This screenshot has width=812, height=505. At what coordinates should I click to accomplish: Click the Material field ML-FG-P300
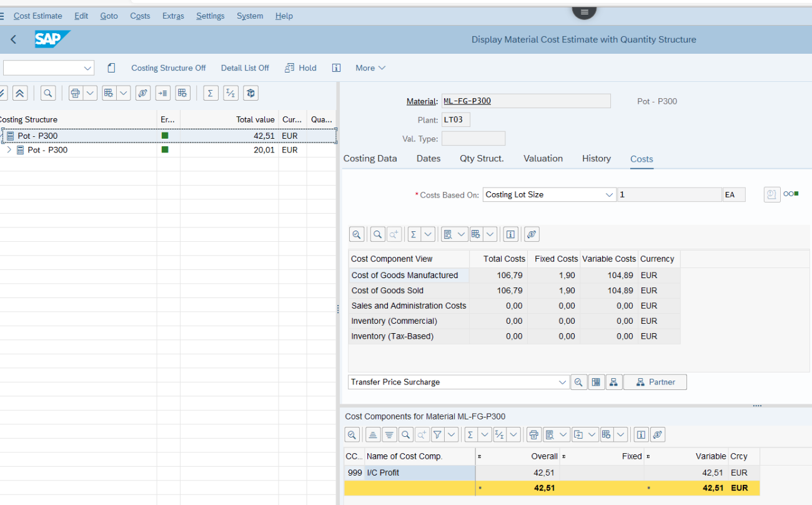(x=526, y=101)
